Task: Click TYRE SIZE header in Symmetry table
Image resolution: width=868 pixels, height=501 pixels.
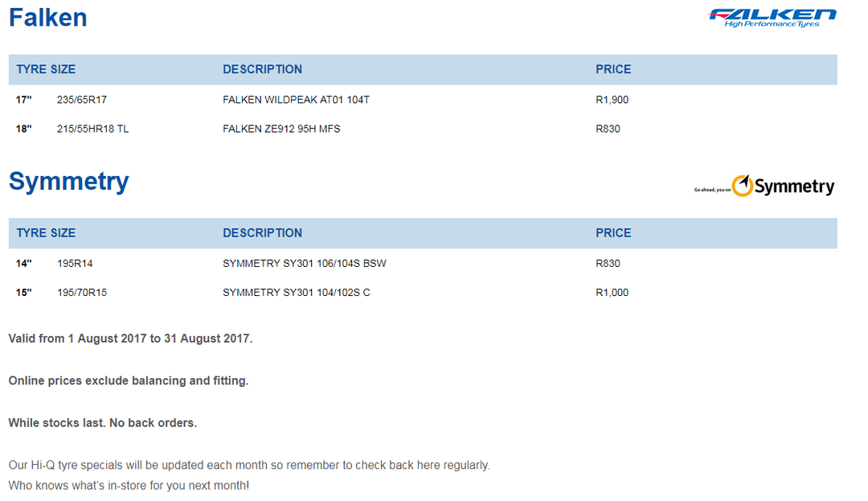Action: pos(46,233)
